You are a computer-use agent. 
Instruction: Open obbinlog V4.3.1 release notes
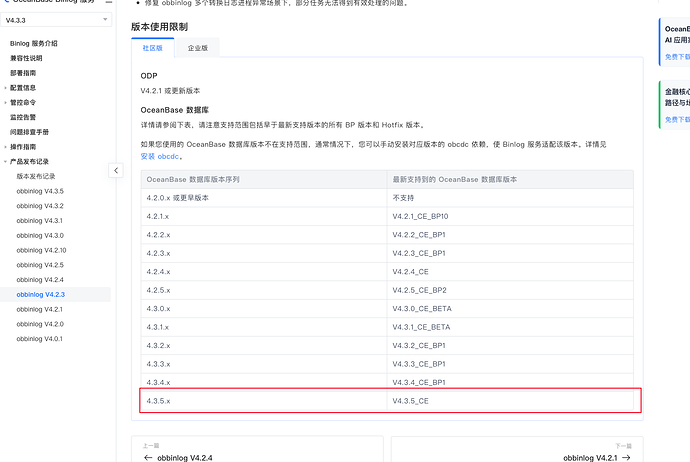40,220
